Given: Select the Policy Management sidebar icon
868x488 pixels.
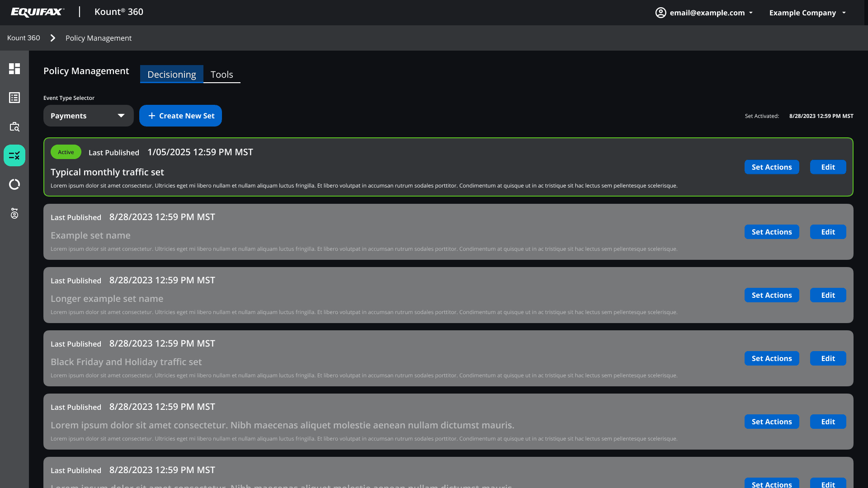Looking at the screenshot, I should point(14,155).
